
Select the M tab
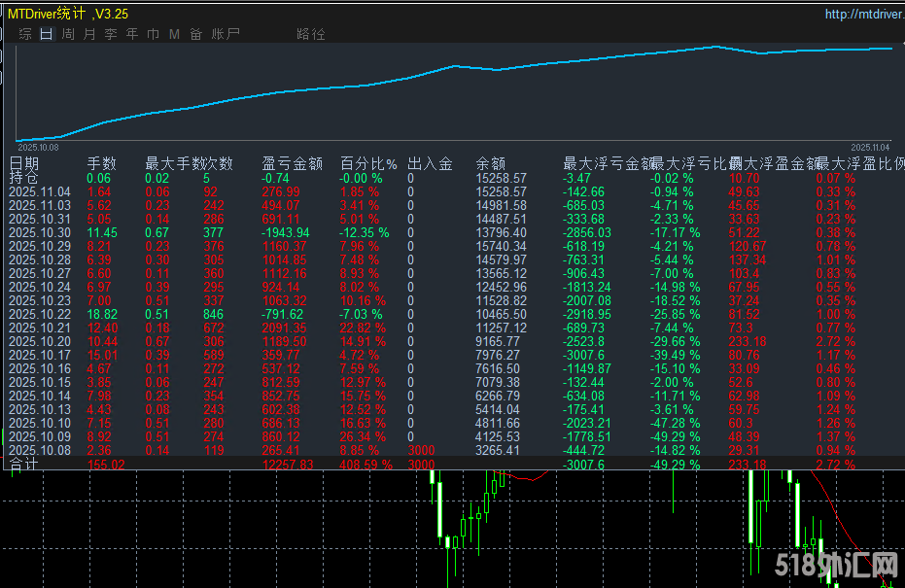175,34
